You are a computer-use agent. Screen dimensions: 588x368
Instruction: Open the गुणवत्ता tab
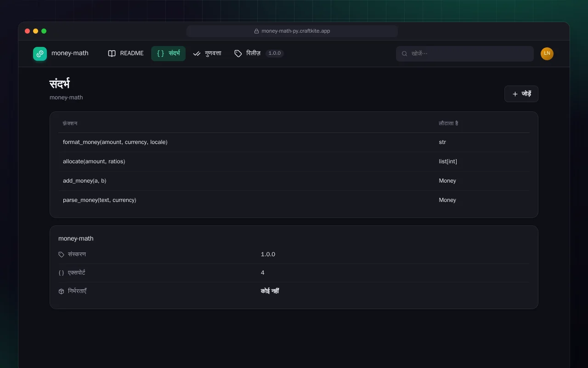click(207, 53)
